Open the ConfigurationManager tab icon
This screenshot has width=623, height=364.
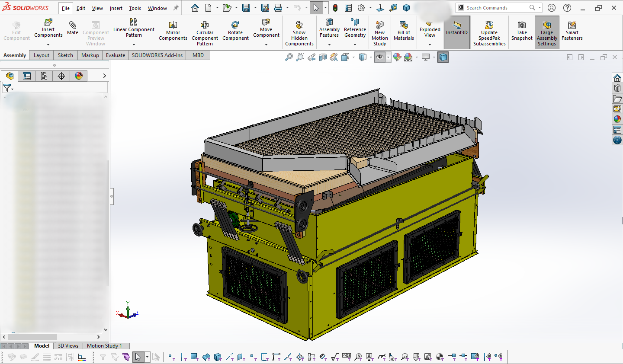(44, 76)
